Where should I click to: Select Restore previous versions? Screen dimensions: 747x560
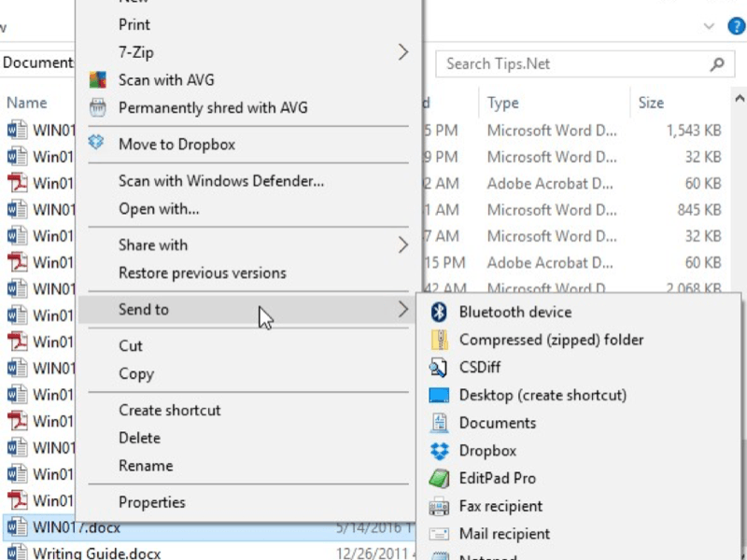(x=203, y=273)
